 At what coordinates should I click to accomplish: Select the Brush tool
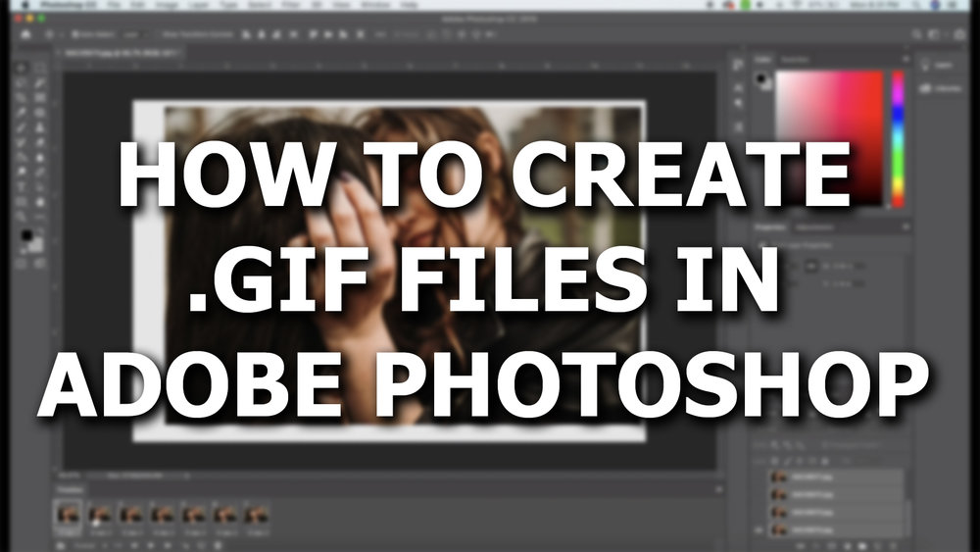(x=22, y=127)
